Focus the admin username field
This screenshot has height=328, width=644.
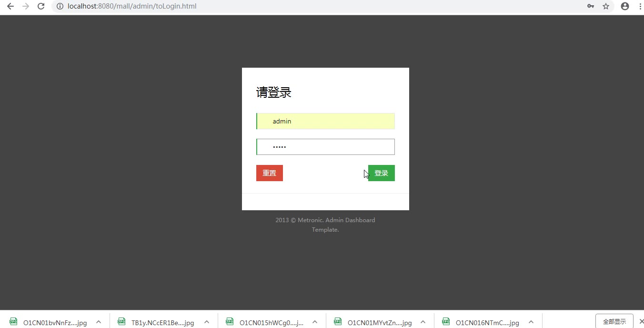tap(325, 121)
